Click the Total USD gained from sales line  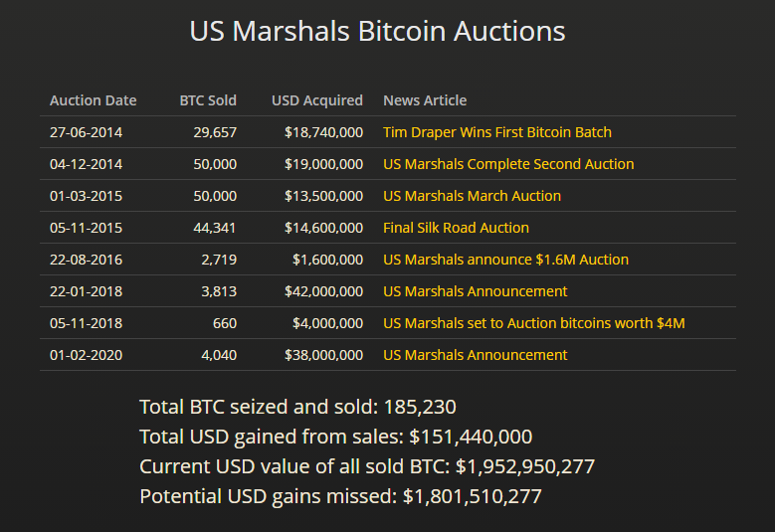335,437
